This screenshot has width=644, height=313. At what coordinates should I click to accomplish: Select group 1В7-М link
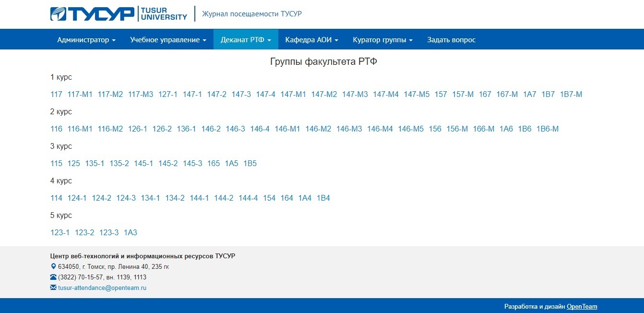pos(571,95)
